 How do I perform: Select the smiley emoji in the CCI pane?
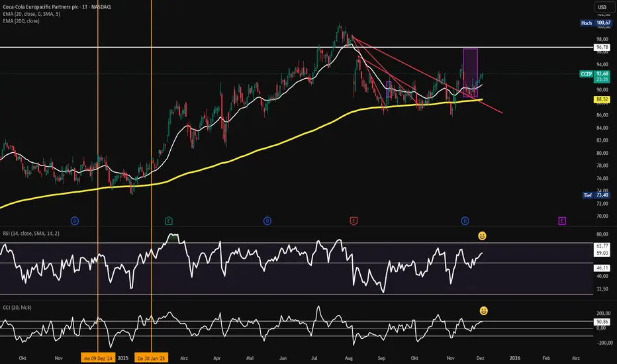click(484, 311)
